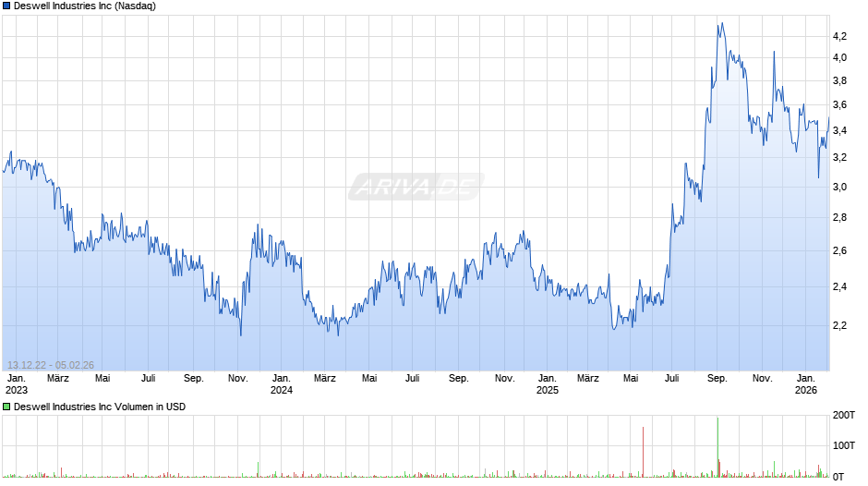The height and width of the screenshot is (486, 868).
Task: Click the date range text '13.12.22 - 05.02.26'
Action: pyautogui.click(x=51, y=365)
